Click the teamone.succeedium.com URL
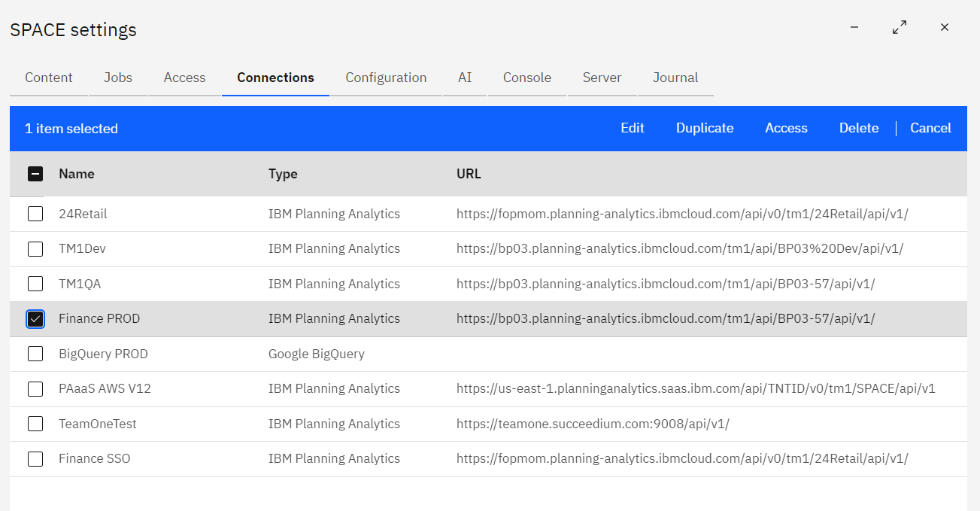980x511 pixels. click(593, 424)
